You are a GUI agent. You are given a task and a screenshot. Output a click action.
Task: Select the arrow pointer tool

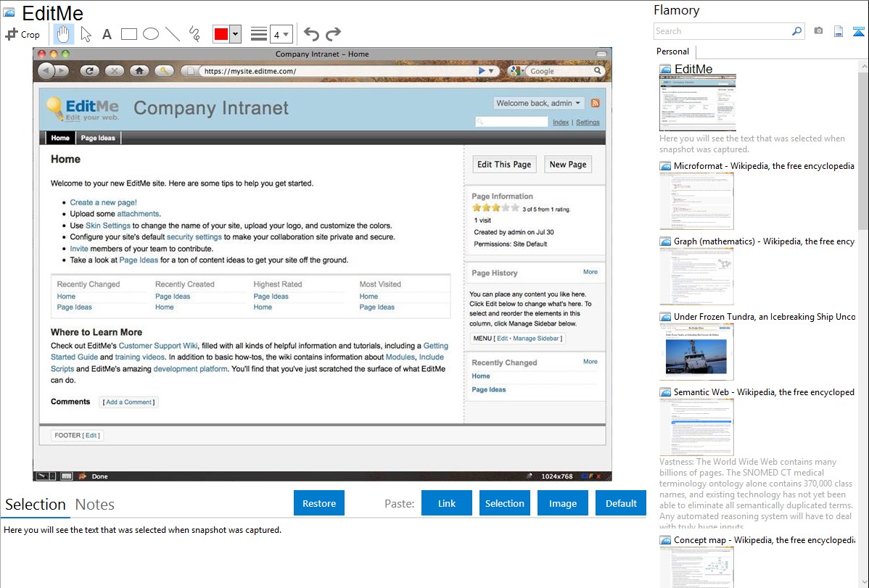tap(86, 34)
